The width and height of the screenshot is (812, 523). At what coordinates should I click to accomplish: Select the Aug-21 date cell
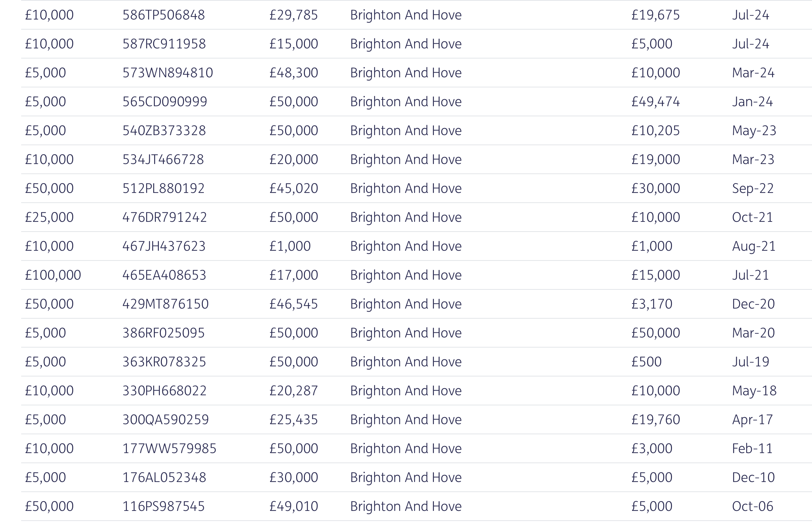point(754,247)
